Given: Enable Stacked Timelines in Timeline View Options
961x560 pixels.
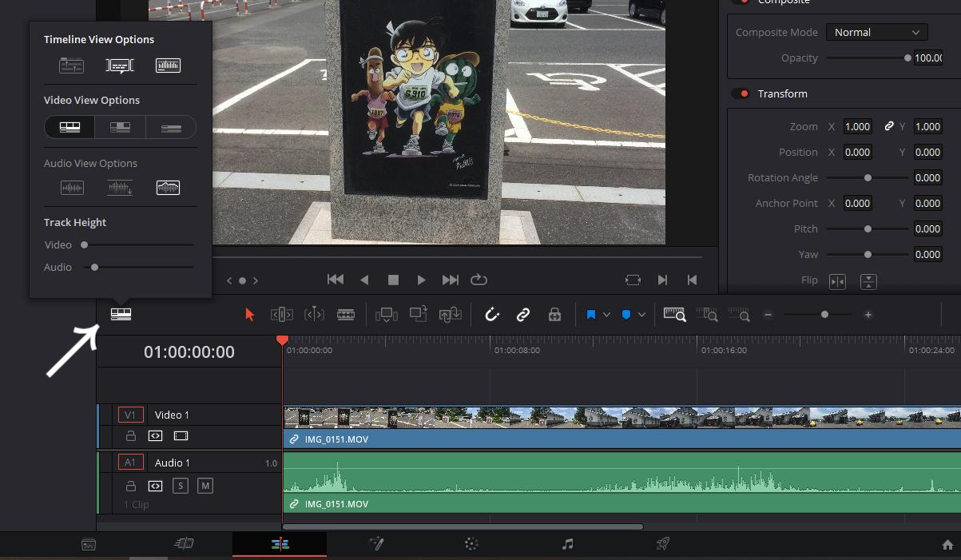Looking at the screenshot, I should click(72, 66).
